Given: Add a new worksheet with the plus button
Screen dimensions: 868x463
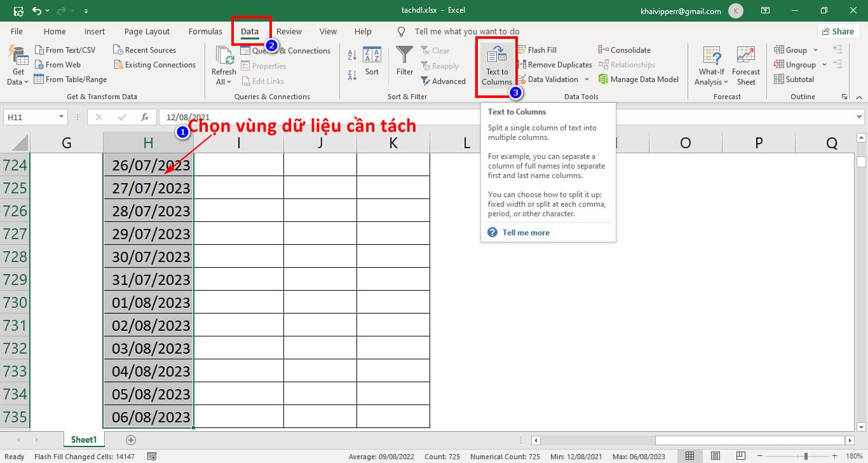Looking at the screenshot, I should 130,439.
